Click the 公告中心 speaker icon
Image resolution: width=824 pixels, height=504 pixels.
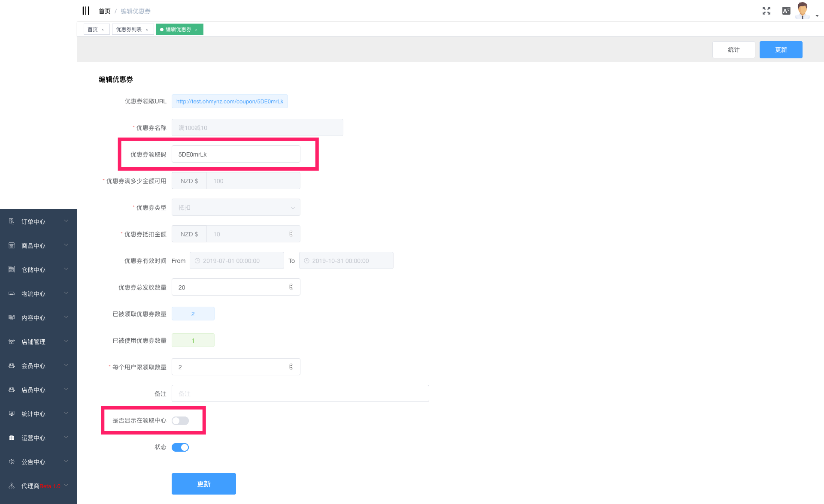(x=12, y=462)
